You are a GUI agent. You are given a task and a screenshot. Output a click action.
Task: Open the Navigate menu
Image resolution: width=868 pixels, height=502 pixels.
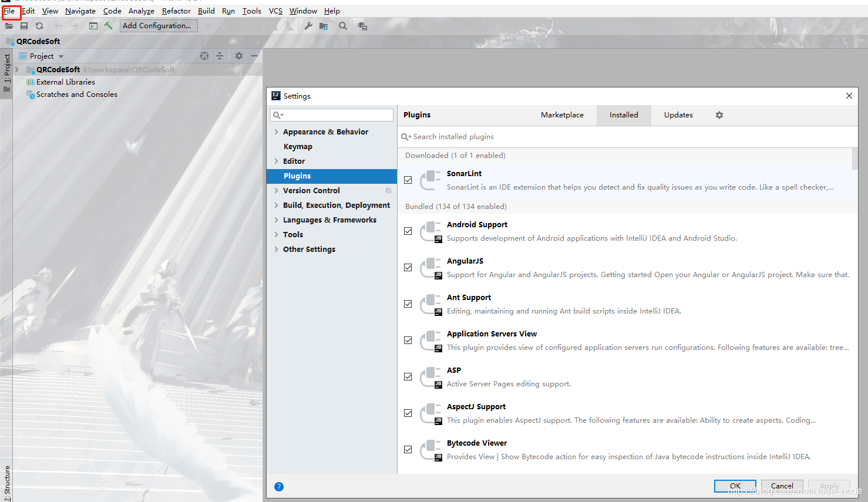[80, 11]
